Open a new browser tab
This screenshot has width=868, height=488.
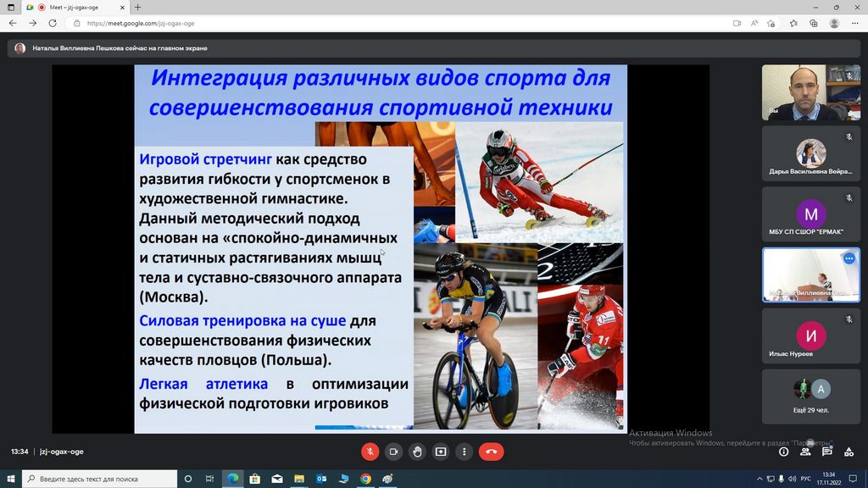pyautogui.click(x=138, y=8)
